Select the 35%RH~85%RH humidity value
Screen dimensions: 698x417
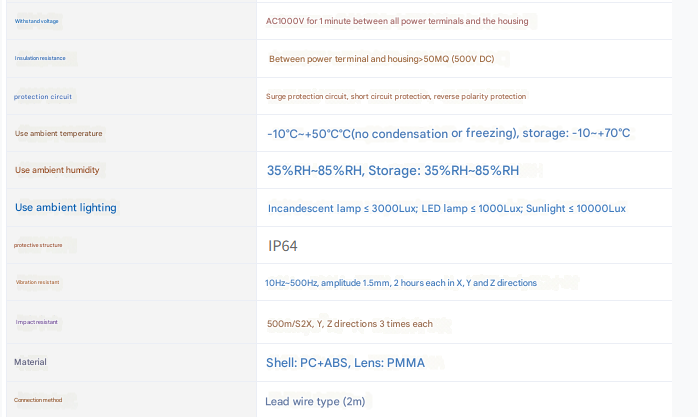click(393, 171)
